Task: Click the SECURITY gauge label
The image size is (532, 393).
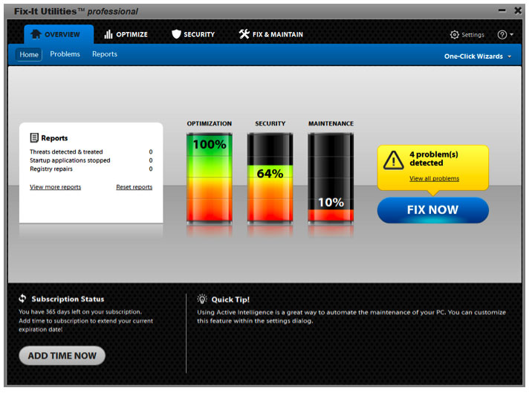Action: click(x=270, y=123)
